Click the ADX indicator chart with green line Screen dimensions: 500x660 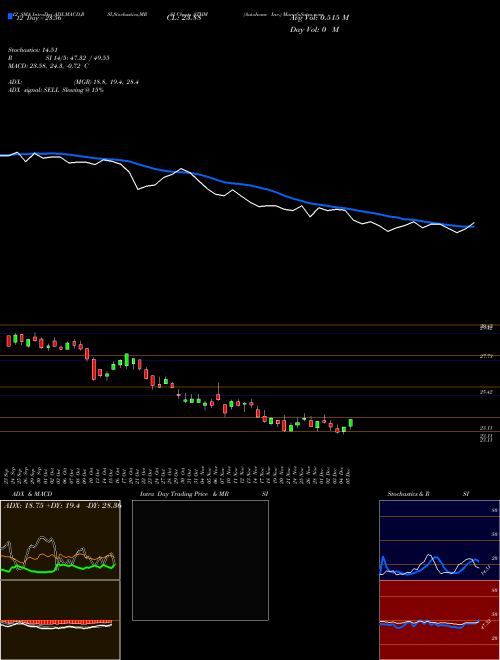(x=60, y=540)
